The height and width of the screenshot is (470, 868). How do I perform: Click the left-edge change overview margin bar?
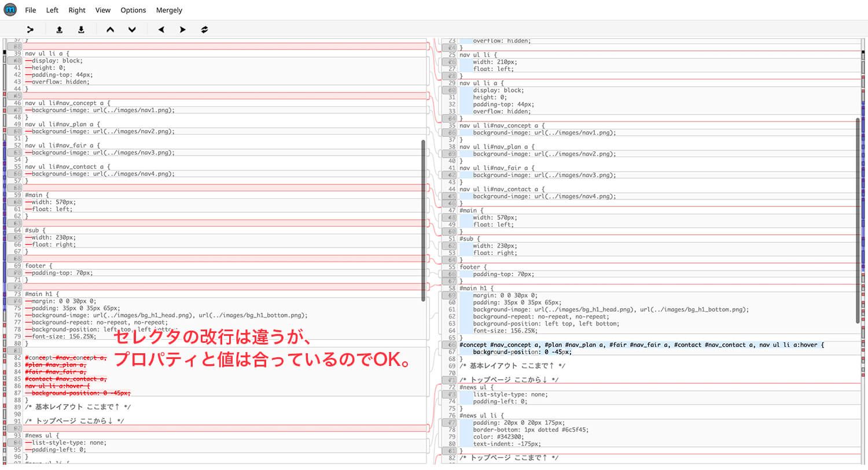tap(5, 251)
